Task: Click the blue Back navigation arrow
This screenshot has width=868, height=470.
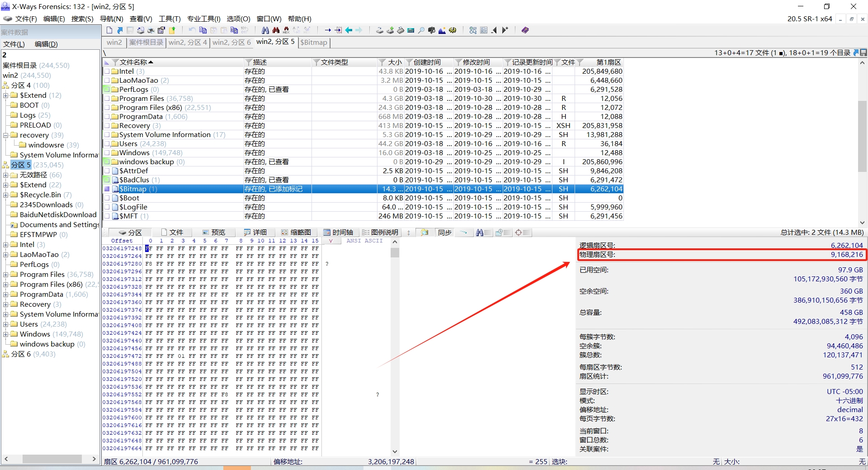Action: tap(349, 30)
